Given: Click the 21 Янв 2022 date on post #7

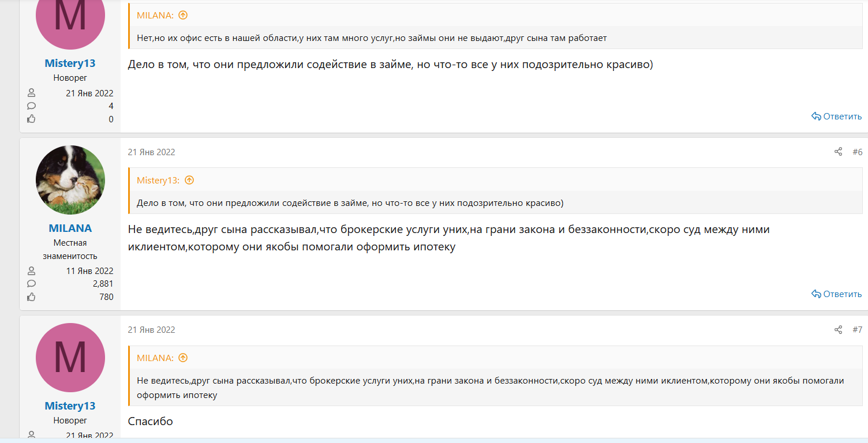Looking at the screenshot, I should [x=151, y=330].
